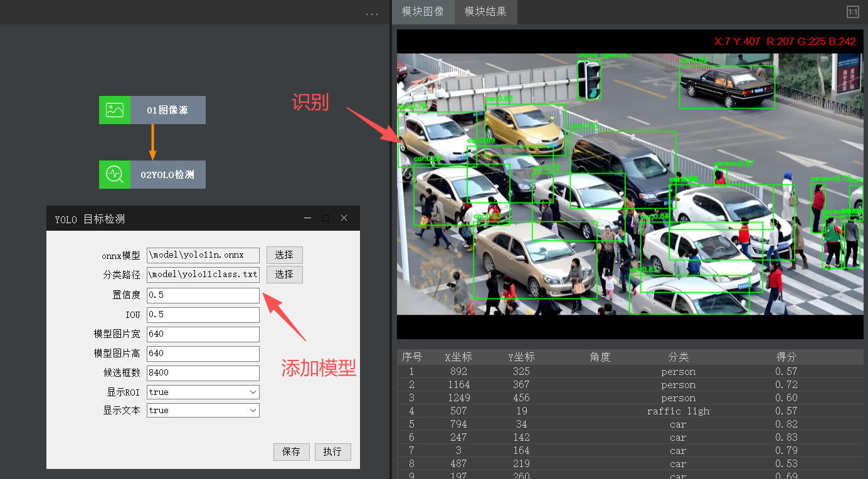The height and width of the screenshot is (479, 868).
Task: Focus the IOU input field
Action: point(203,314)
